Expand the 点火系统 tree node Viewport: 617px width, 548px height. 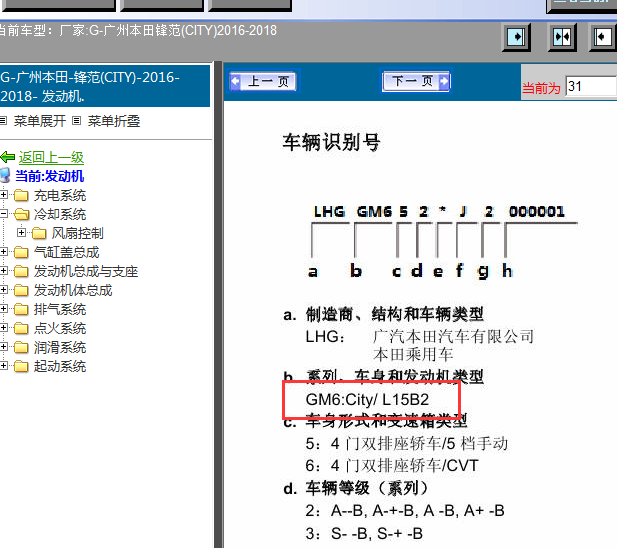click(x=4, y=328)
